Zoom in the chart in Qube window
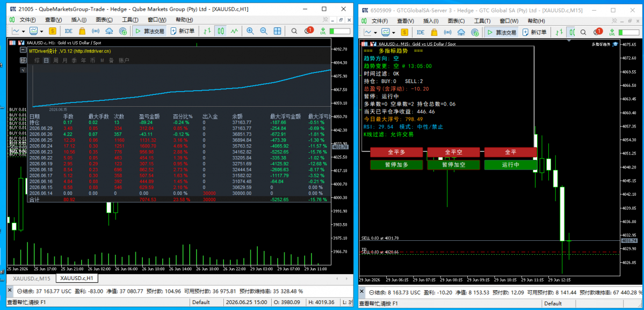Viewport: 644px width, 310px height. point(250,31)
